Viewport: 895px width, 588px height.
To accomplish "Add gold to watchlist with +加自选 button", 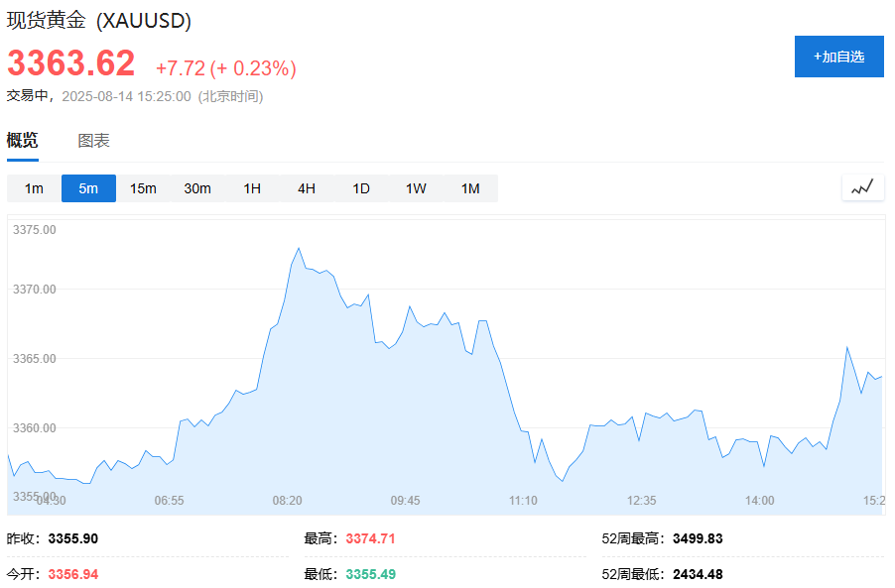I will (x=839, y=57).
